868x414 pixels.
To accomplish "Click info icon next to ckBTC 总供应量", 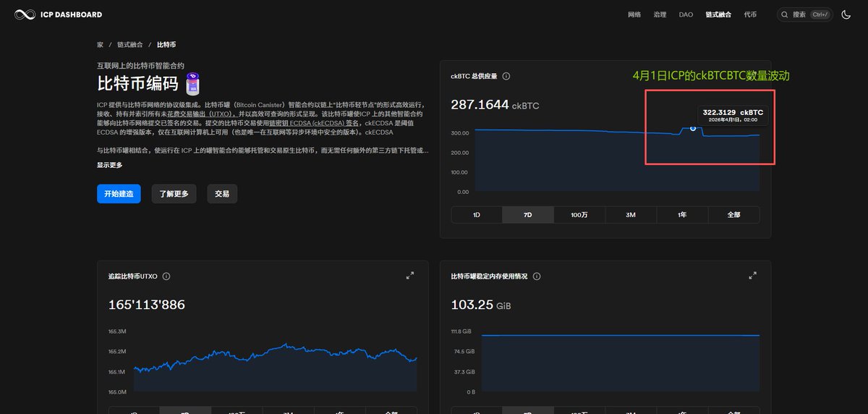I will click(506, 76).
